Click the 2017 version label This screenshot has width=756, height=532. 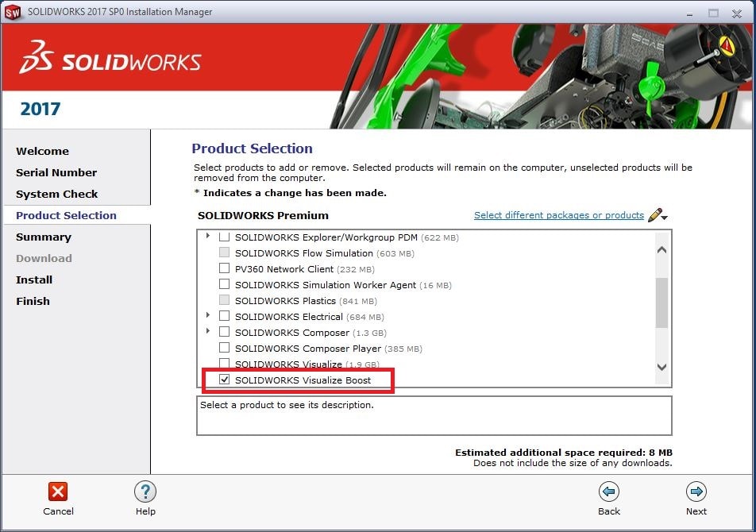(40, 109)
